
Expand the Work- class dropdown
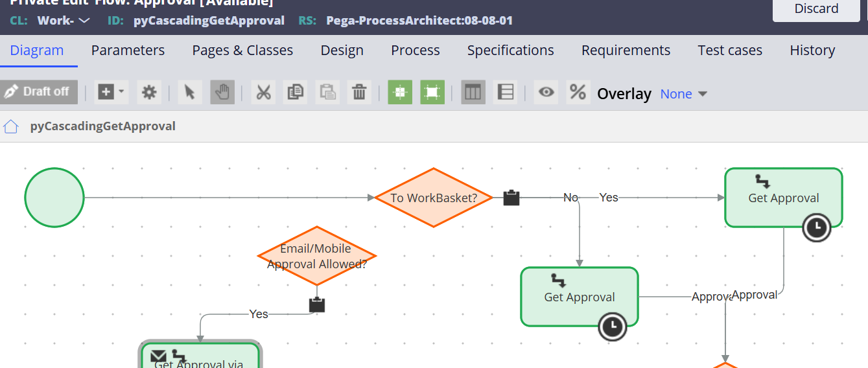click(64, 21)
